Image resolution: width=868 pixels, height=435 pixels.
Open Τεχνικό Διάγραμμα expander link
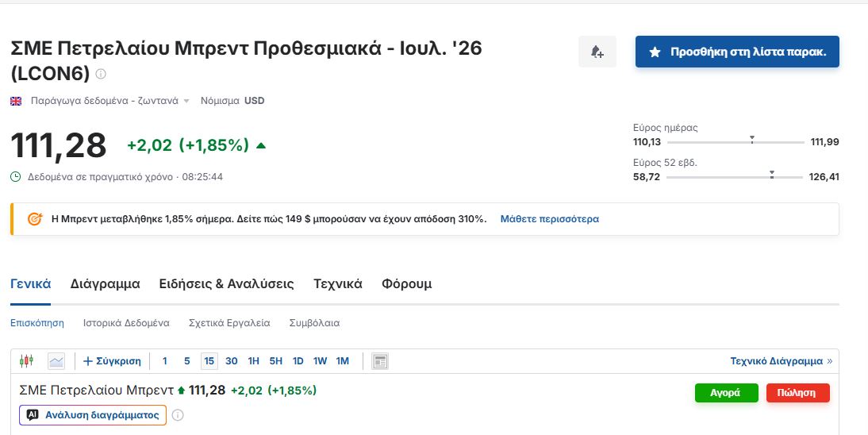tap(781, 361)
